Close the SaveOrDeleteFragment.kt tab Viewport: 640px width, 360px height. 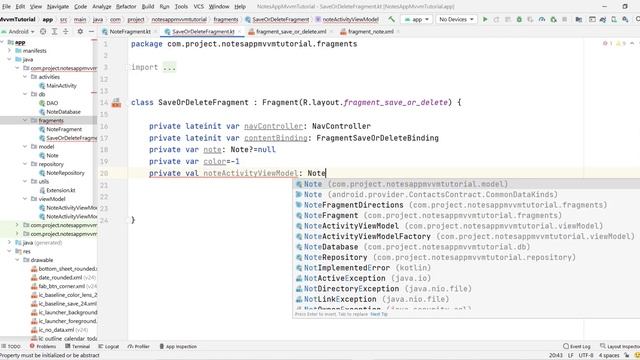pos(240,31)
